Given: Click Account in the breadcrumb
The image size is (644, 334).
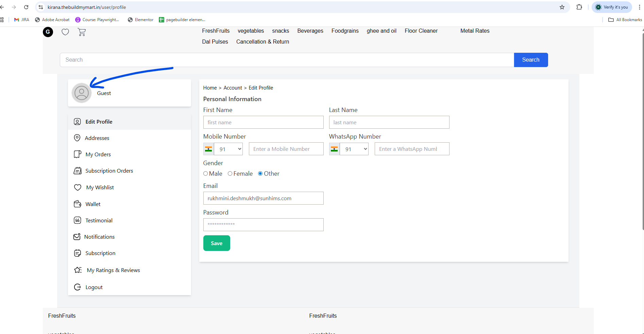Looking at the screenshot, I should [233, 88].
